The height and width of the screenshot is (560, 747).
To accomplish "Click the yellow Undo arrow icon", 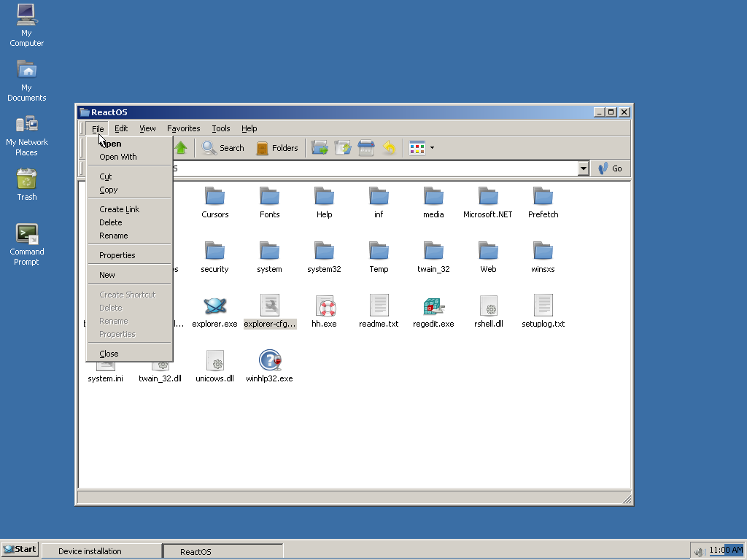I will 390,148.
